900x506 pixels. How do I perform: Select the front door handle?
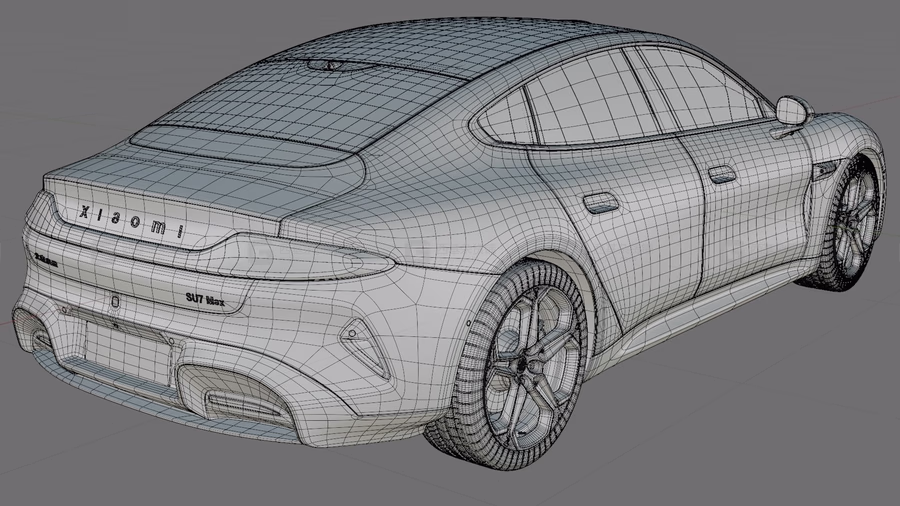722,174
